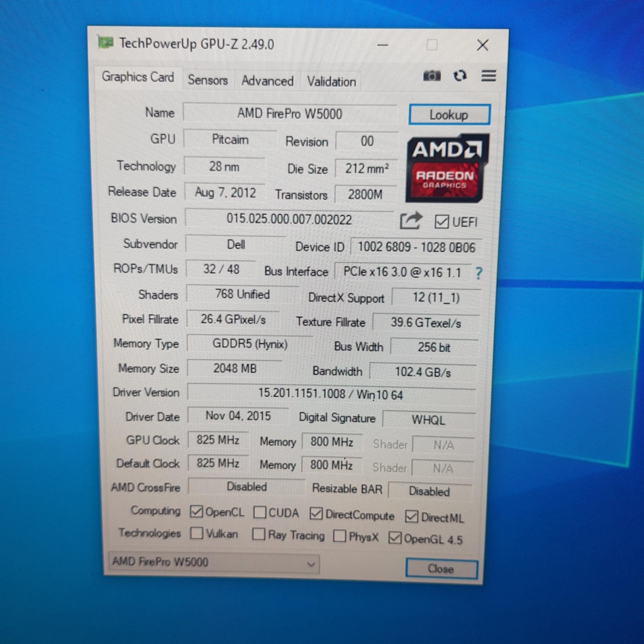Toggle the OpenCL checkbox
This screenshot has height=644, width=644.
coord(196,511)
